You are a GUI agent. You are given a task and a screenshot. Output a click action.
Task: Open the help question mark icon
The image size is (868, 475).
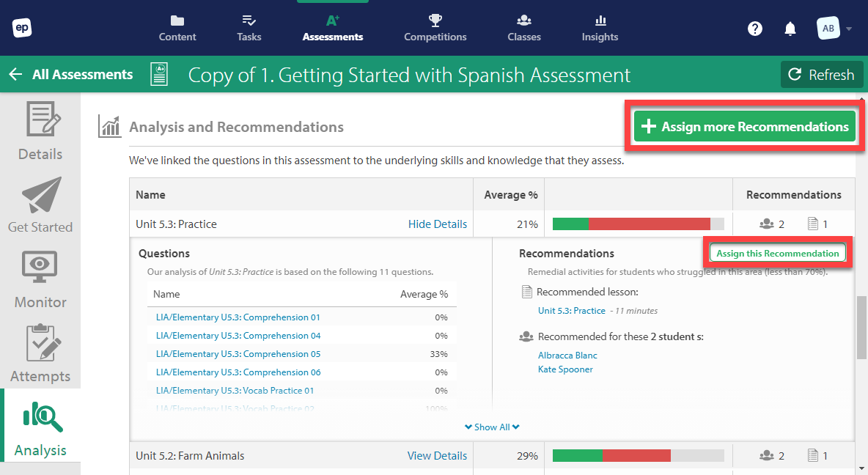(x=755, y=29)
